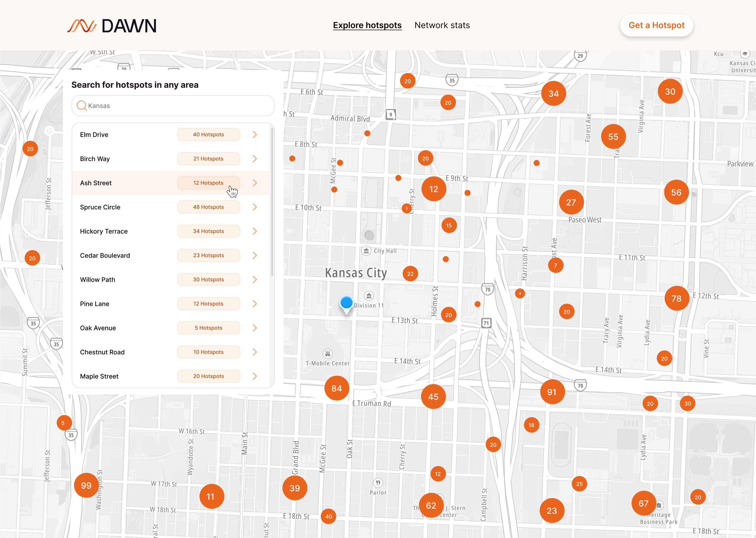The image size is (756, 538).
Task: Click the Kansas search input field
Action: click(173, 106)
